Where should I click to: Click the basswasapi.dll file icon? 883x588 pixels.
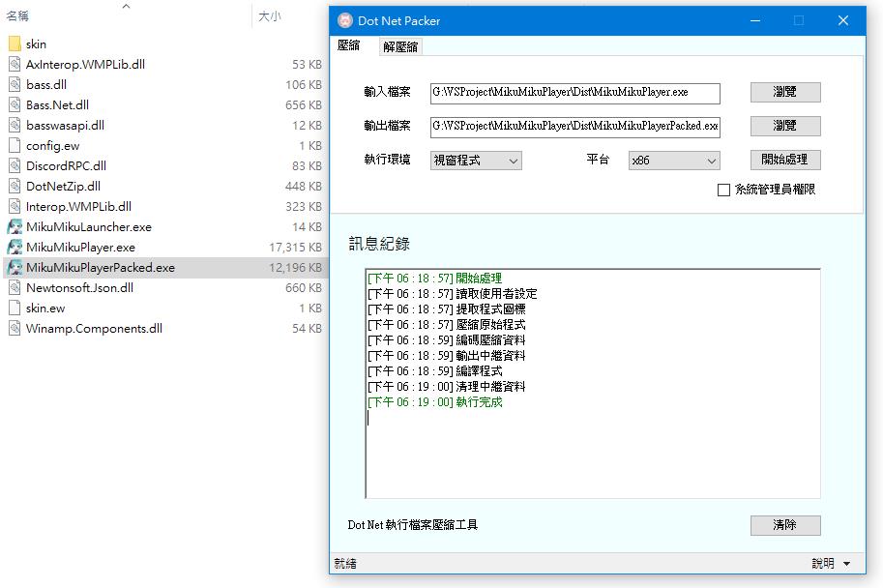(x=15, y=125)
